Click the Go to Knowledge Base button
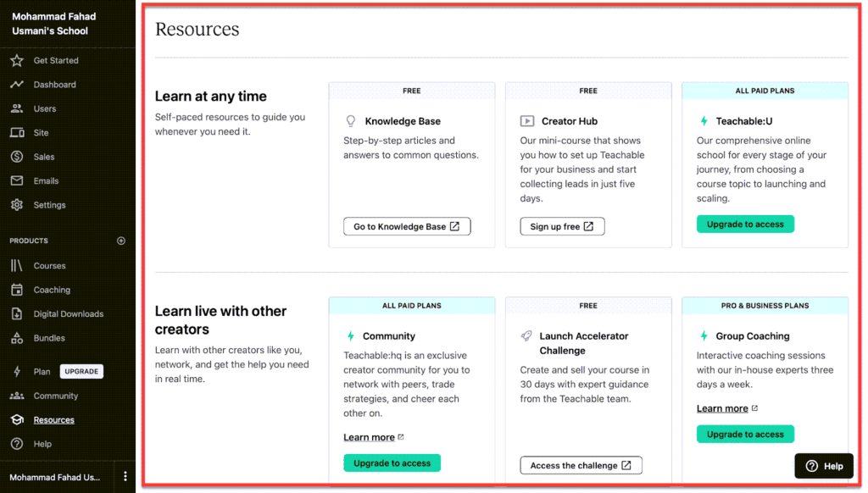Image resolution: width=868 pixels, height=493 pixels. (x=407, y=226)
